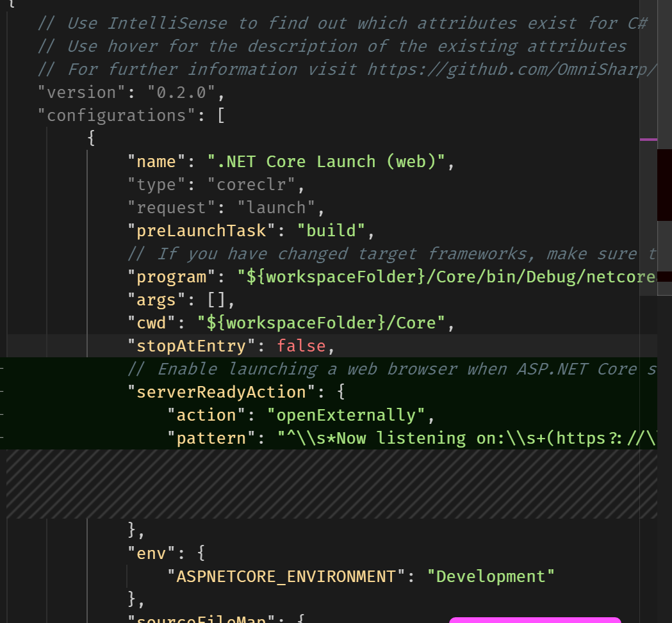Screen dimensions: 672x623
Task: Click the "launch" request value
Action: pos(276,208)
